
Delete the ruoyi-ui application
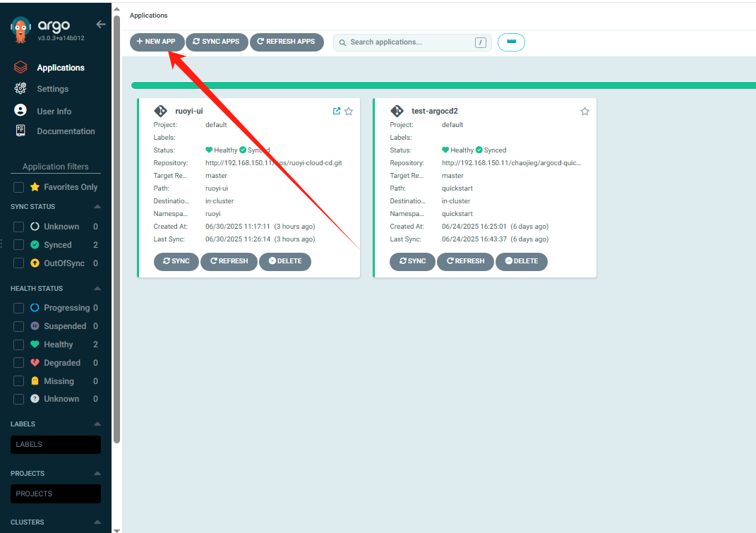(285, 261)
